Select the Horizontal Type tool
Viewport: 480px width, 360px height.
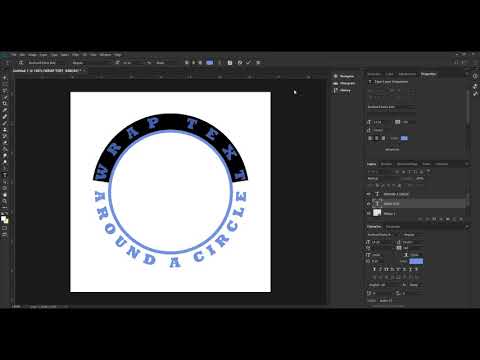[x=5, y=175]
